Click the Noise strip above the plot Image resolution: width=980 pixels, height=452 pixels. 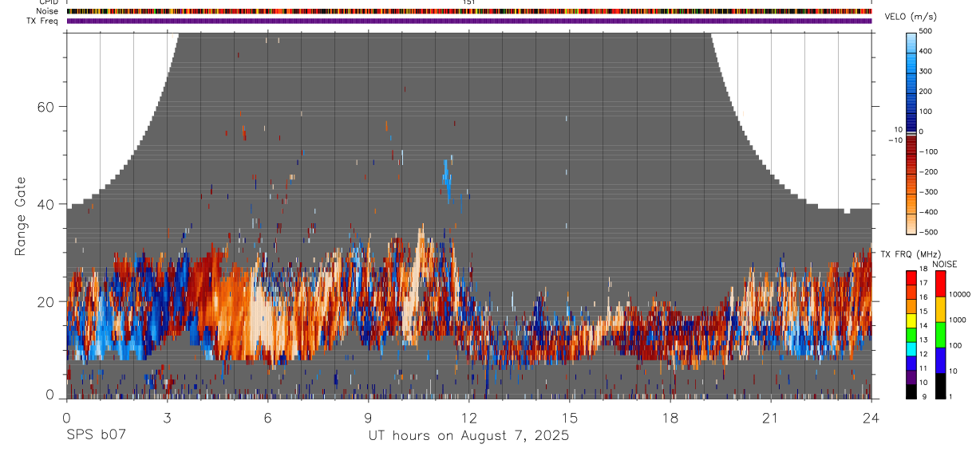tap(469, 11)
